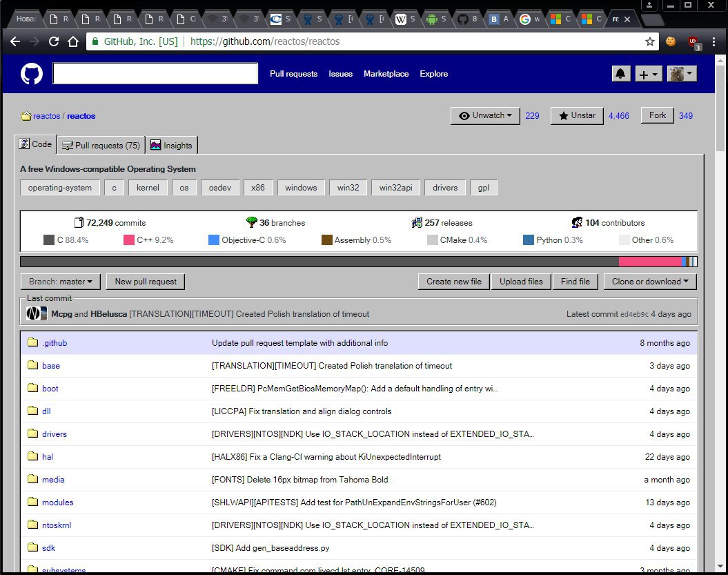This screenshot has height=575, width=728.
Task: Click the GitHub search box
Action: click(155, 73)
